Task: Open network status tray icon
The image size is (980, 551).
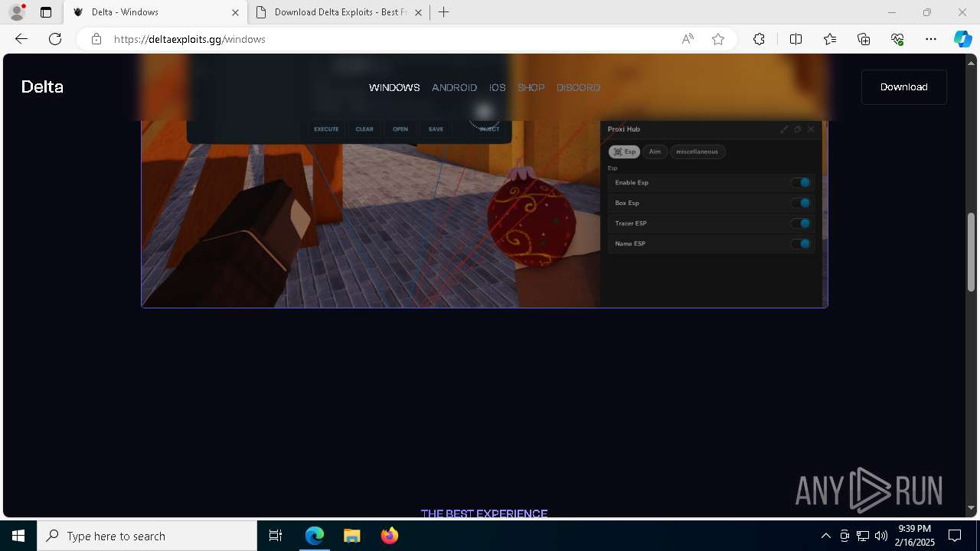Action: (863, 536)
